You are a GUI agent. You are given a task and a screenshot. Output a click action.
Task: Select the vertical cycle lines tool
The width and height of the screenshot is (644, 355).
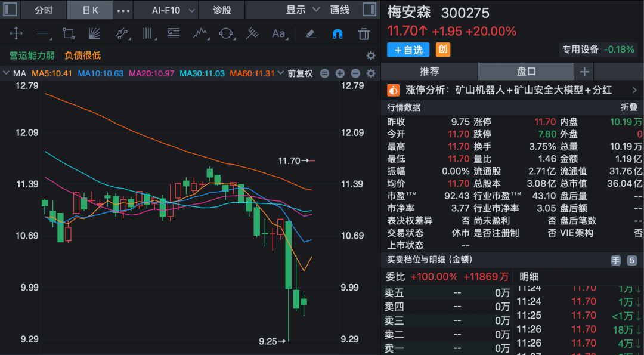(148, 33)
